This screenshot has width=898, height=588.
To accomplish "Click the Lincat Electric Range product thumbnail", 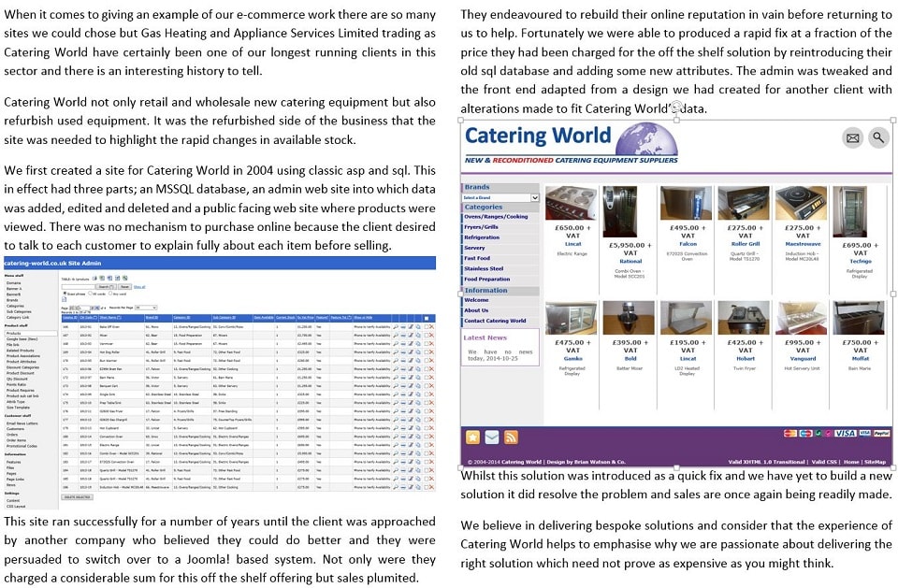I will [x=570, y=203].
